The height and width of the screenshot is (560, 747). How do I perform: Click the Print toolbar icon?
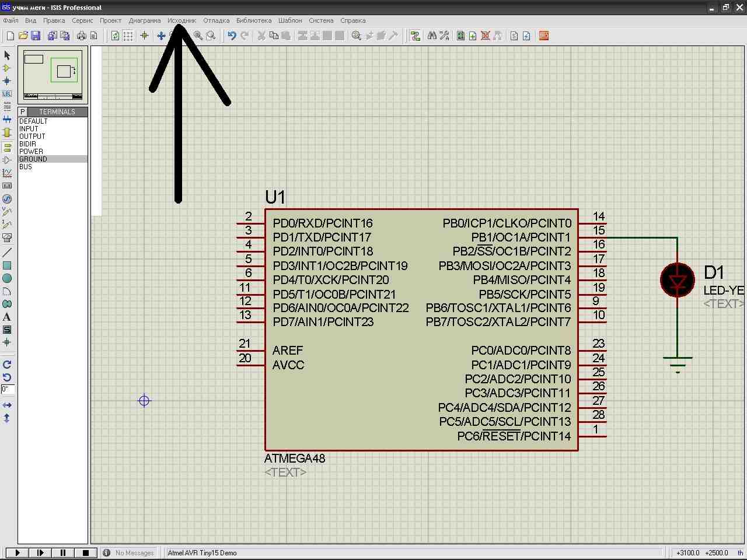(x=81, y=36)
